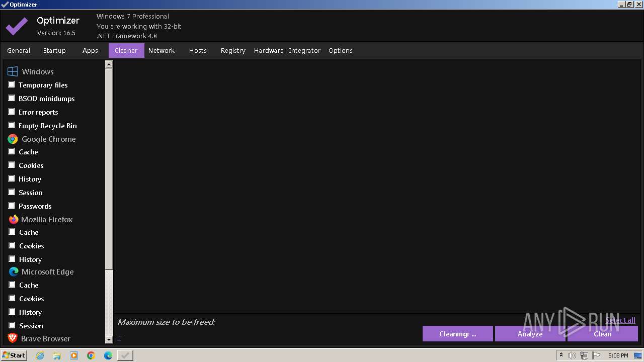This screenshot has width=644, height=362.
Task: Open the Options tab
Action: pos(341,50)
